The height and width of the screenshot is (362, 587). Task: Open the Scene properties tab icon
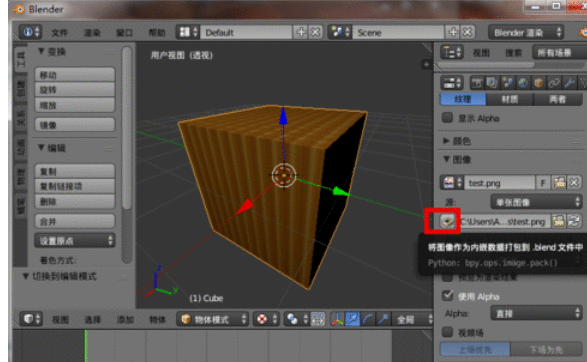[508, 83]
